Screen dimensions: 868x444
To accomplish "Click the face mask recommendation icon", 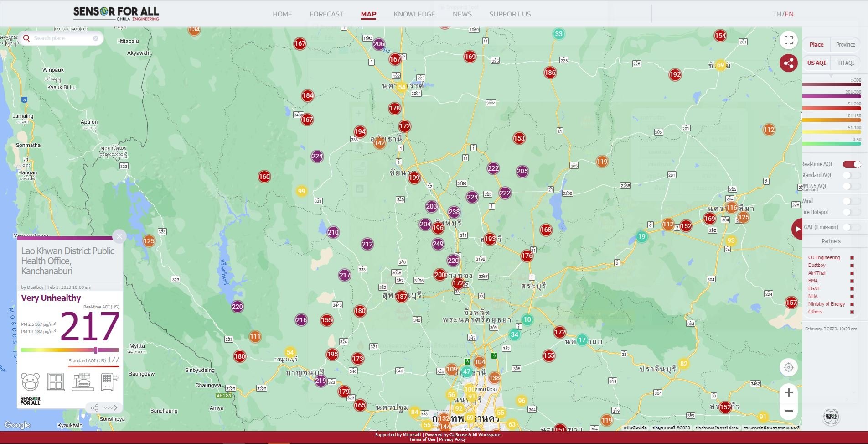I will pos(31,381).
